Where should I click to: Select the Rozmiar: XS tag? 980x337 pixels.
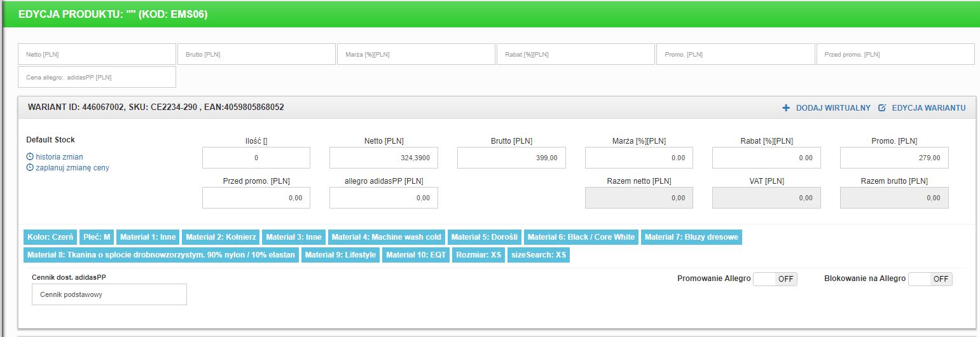click(x=478, y=255)
